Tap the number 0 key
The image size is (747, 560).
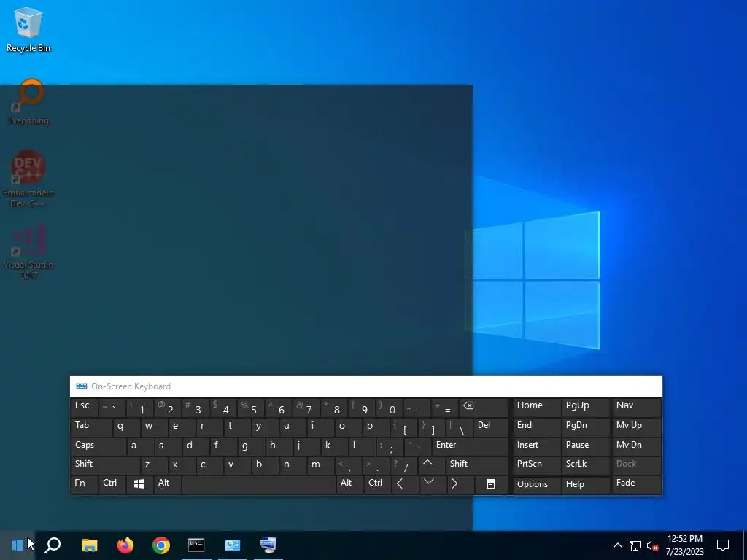pyautogui.click(x=390, y=408)
